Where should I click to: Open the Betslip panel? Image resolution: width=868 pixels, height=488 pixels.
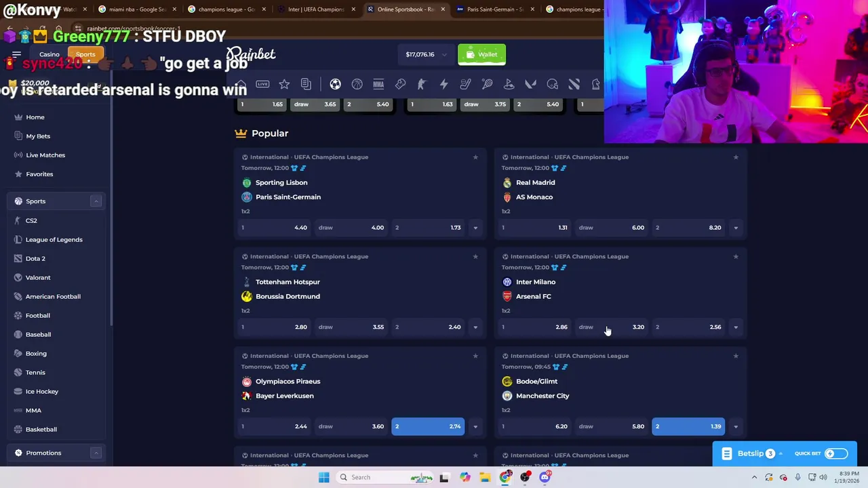click(750, 453)
